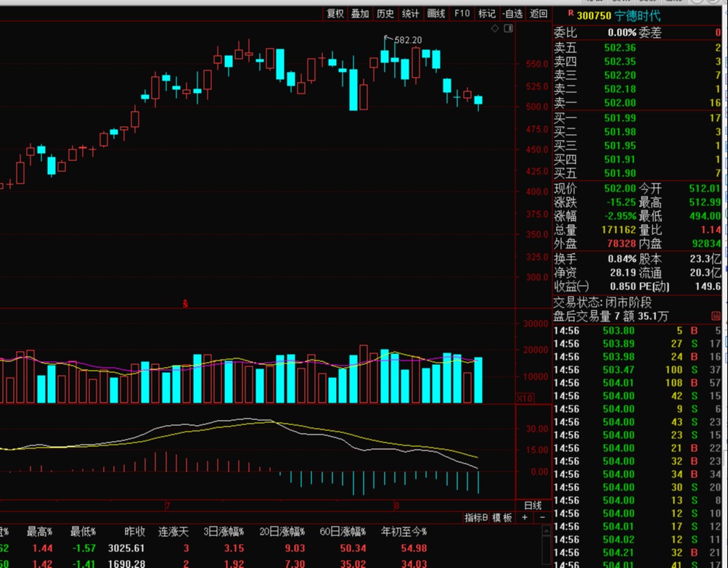Click the plus zoom-in button below the chart
The width and height of the screenshot is (728, 568).
click(x=525, y=517)
